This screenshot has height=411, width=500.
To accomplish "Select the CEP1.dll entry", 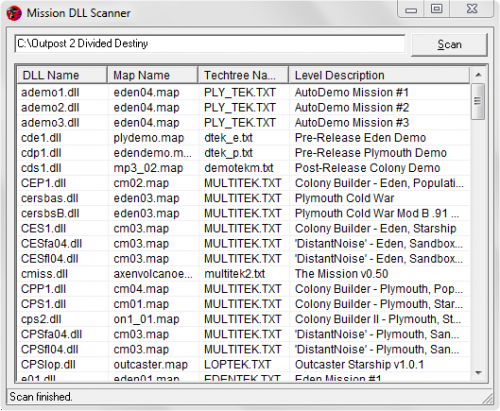I will (43, 183).
